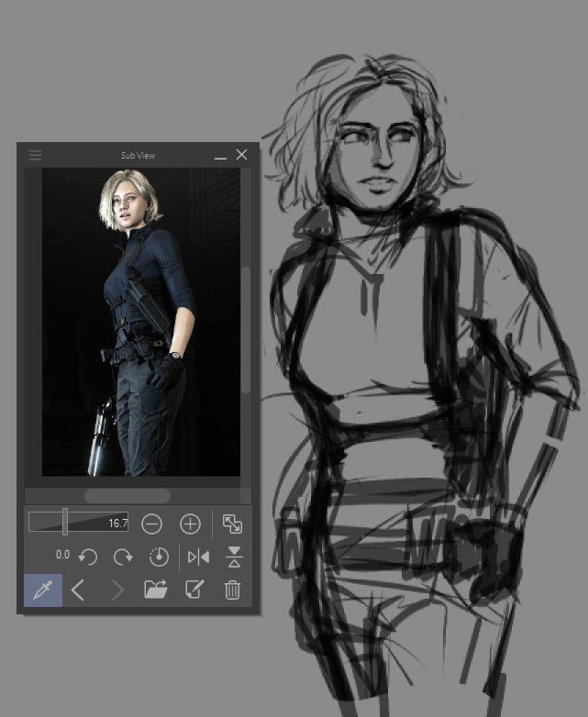Show the next Sub View image
The image size is (588, 717).
pos(117,590)
